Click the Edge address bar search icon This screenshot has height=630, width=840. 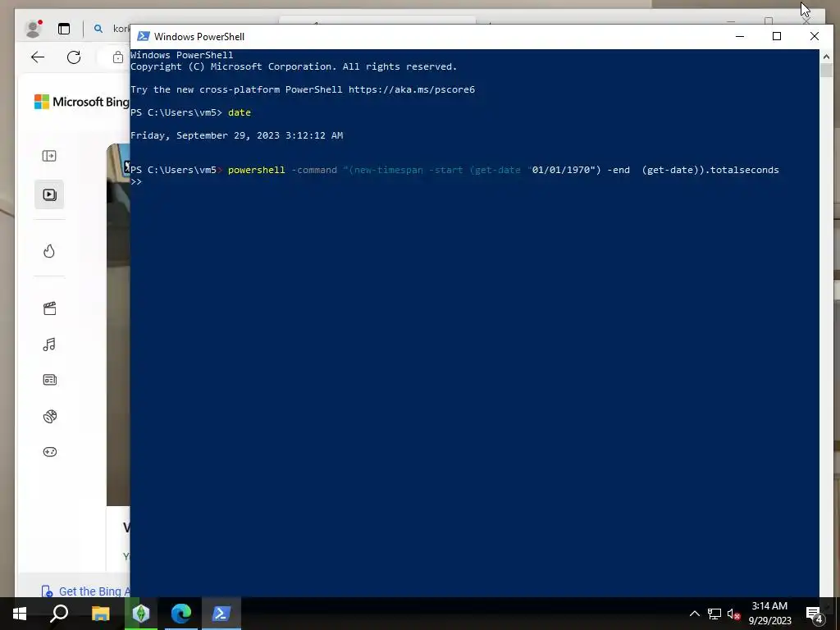(x=98, y=29)
